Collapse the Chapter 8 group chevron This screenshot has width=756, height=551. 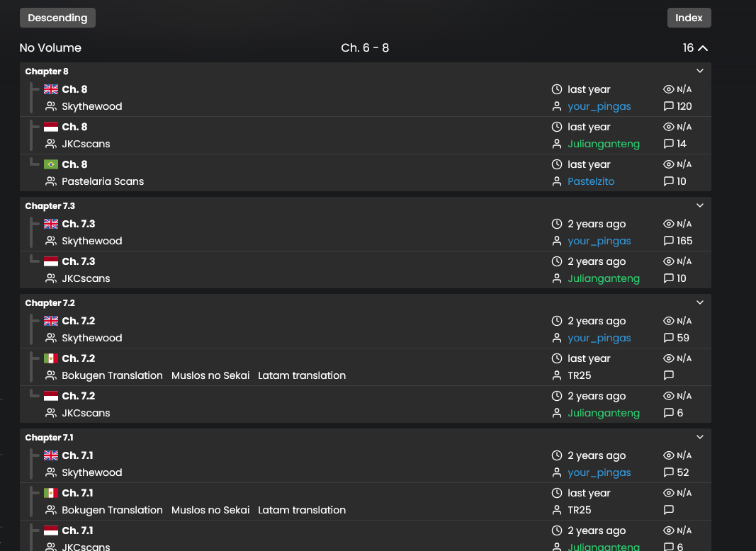tap(700, 71)
